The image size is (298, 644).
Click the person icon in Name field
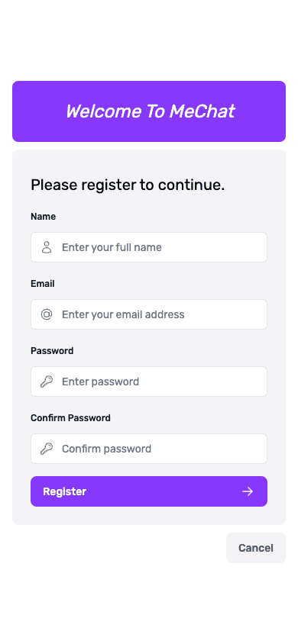point(47,247)
